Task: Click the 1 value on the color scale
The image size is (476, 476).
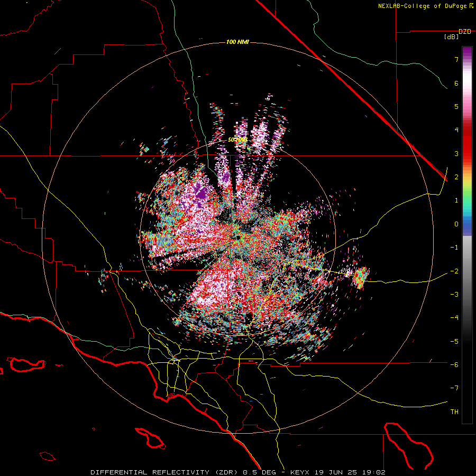Action: (x=456, y=200)
